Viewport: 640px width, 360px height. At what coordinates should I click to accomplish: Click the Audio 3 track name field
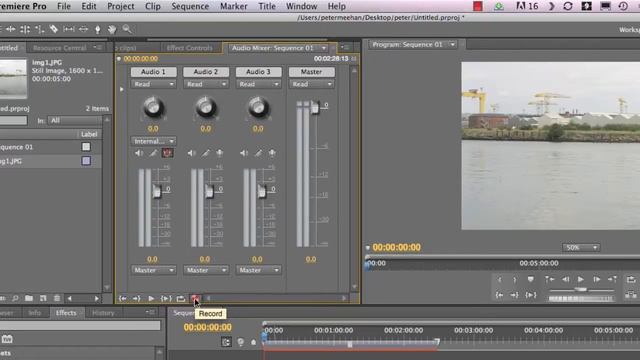(x=258, y=72)
